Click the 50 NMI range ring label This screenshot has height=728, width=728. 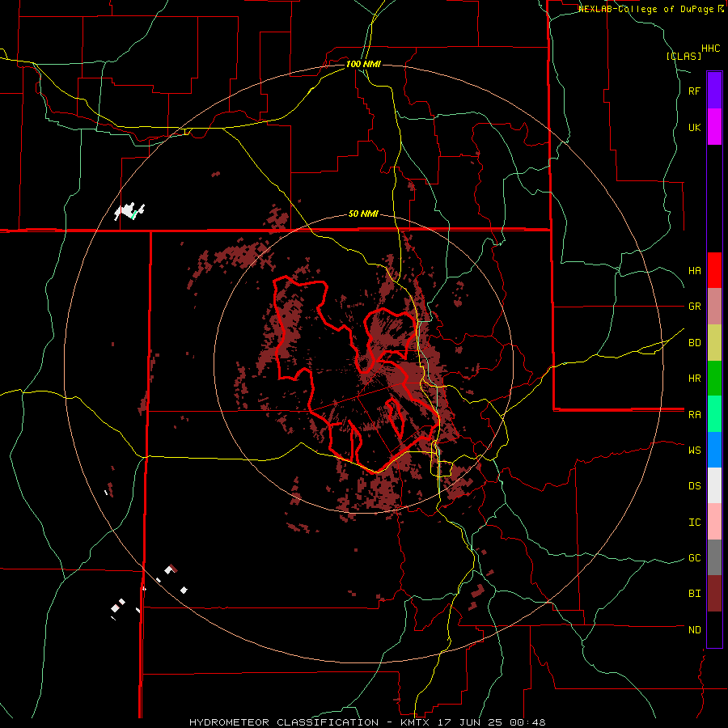363,214
